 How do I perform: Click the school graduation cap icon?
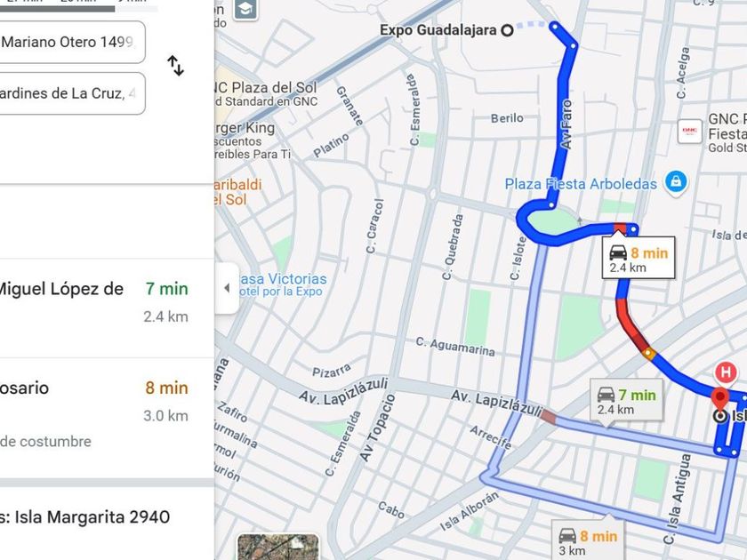[245, 9]
